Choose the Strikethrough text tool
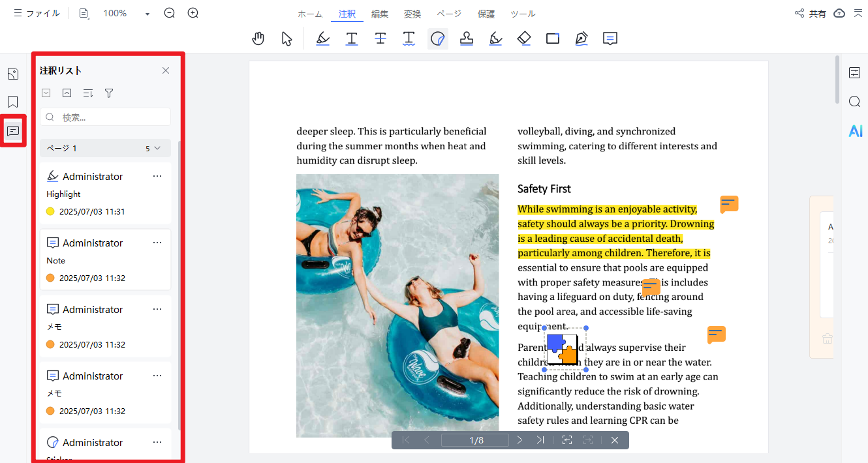The height and width of the screenshot is (463, 868). click(x=380, y=38)
